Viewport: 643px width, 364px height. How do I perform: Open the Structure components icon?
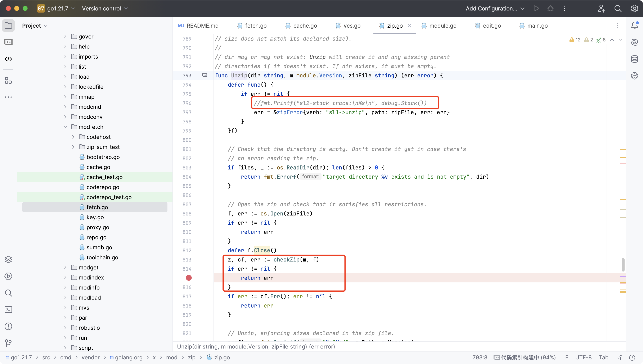point(8,81)
